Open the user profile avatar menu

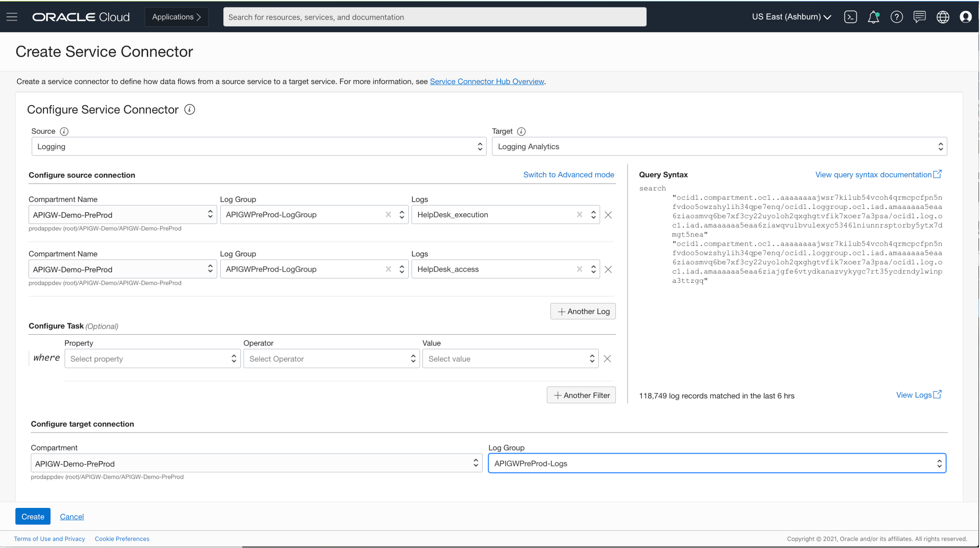click(x=965, y=17)
